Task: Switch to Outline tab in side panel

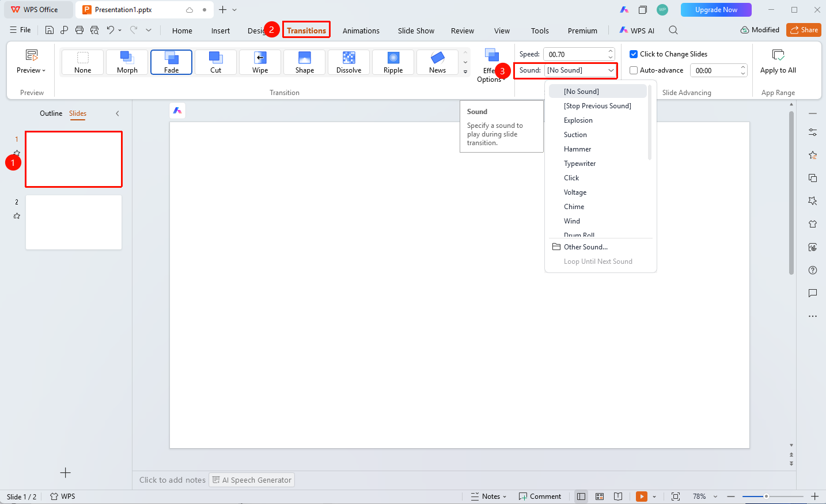Action: 51,113
